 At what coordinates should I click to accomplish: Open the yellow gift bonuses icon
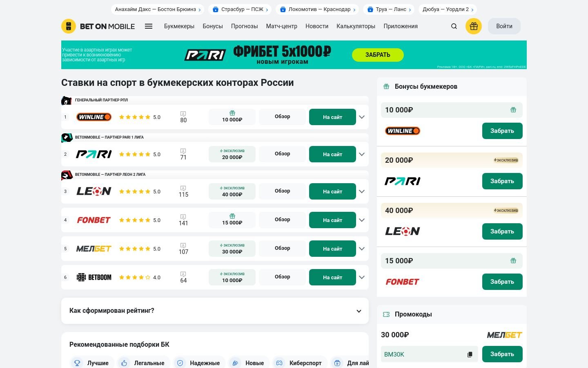tap(474, 26)
